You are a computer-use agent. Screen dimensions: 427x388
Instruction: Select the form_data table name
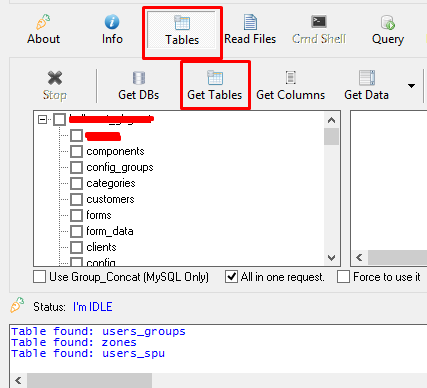pos(110,231)
